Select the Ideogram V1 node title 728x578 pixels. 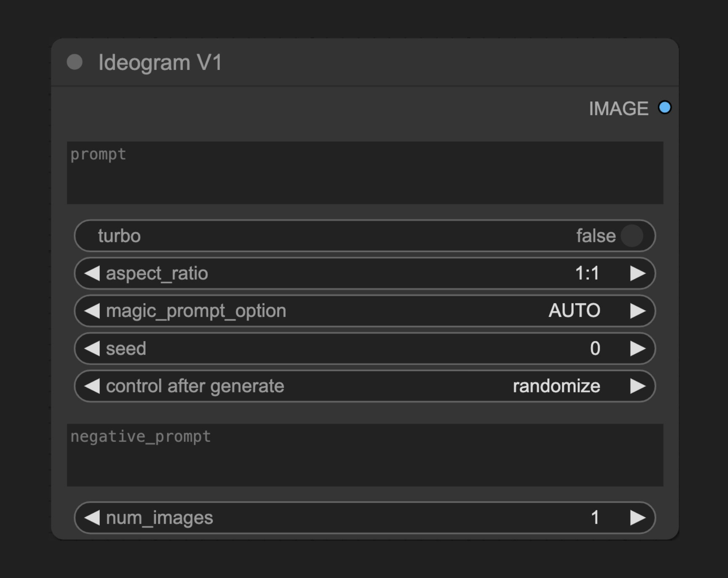(x=160, y=63)
